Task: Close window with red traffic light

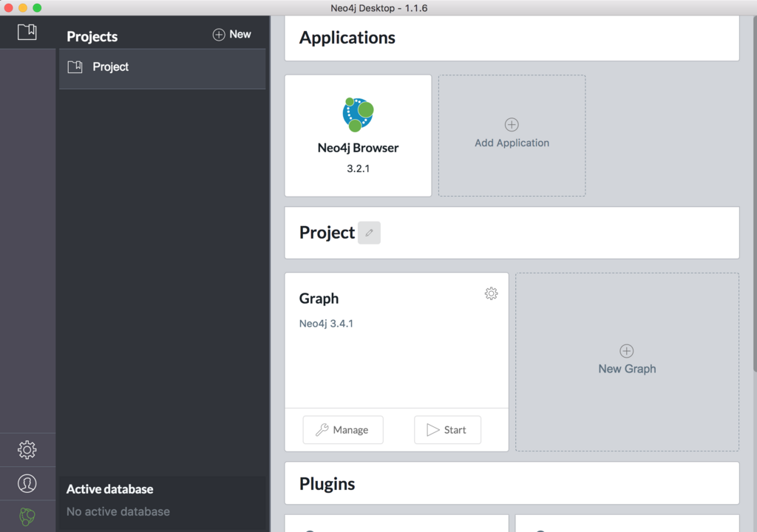Action: [8, 7]
